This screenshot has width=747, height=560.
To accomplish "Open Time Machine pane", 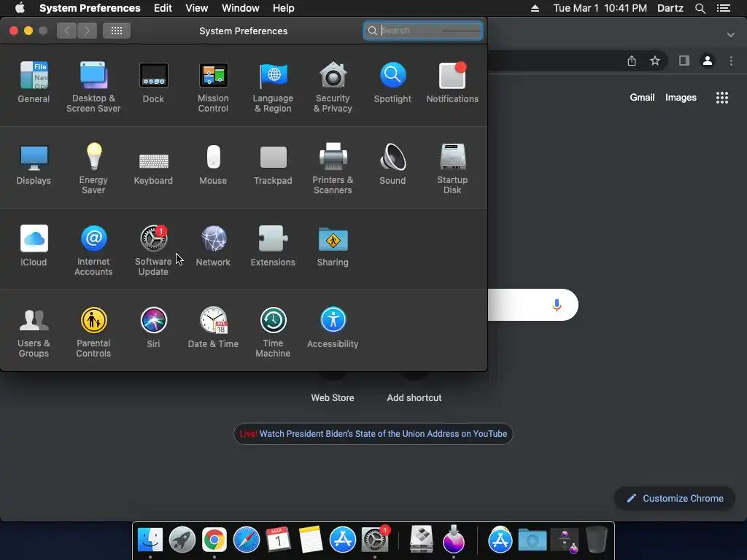I will (x=273, y=332).
